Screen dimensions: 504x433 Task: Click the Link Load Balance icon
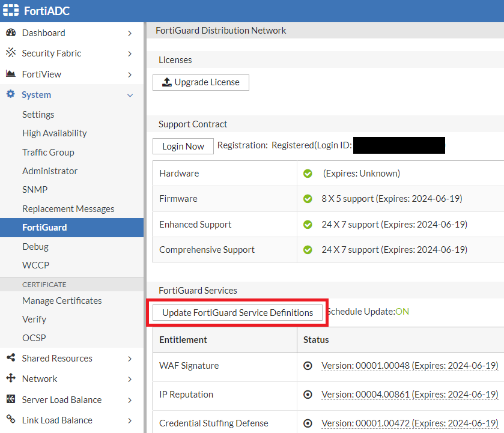click(11, 420)
